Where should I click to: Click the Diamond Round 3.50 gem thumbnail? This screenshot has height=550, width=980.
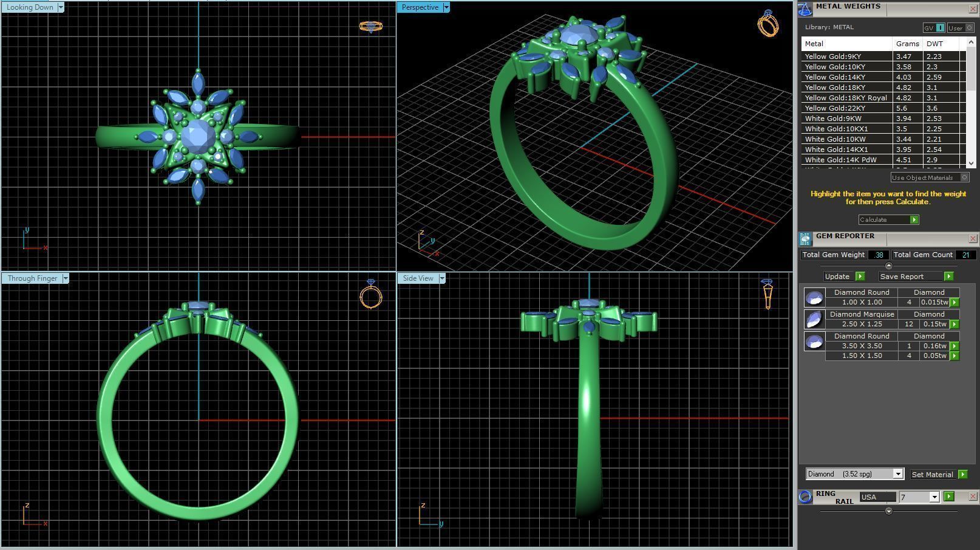pyautogui.click(x=814, y=341)
